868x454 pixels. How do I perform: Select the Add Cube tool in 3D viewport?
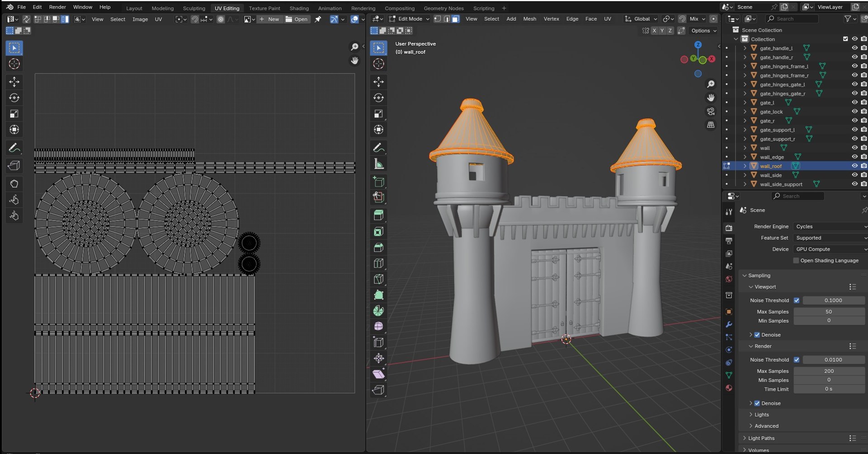tap(378, 182)
